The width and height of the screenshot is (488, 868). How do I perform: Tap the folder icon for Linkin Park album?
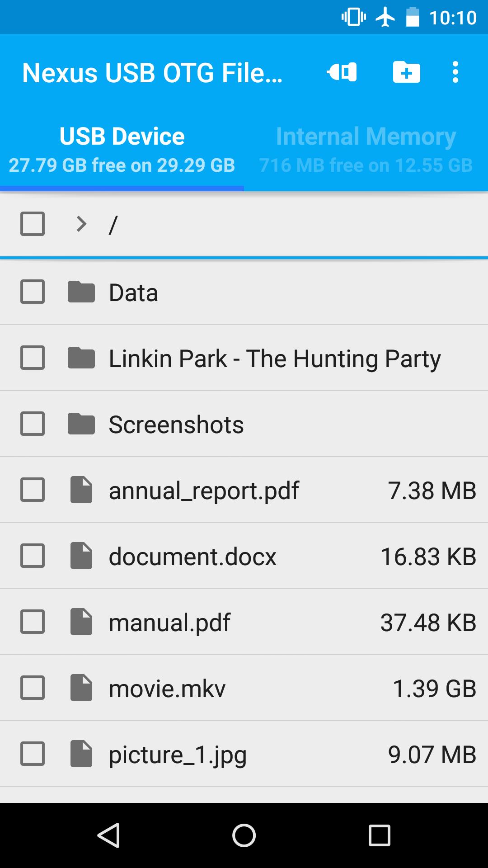click(x=81, y=358)
